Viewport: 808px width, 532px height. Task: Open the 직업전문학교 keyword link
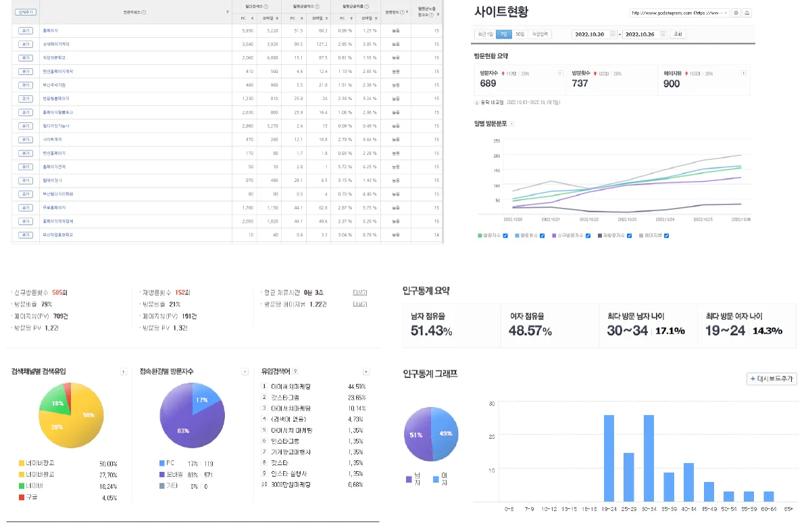coord(54,57)
